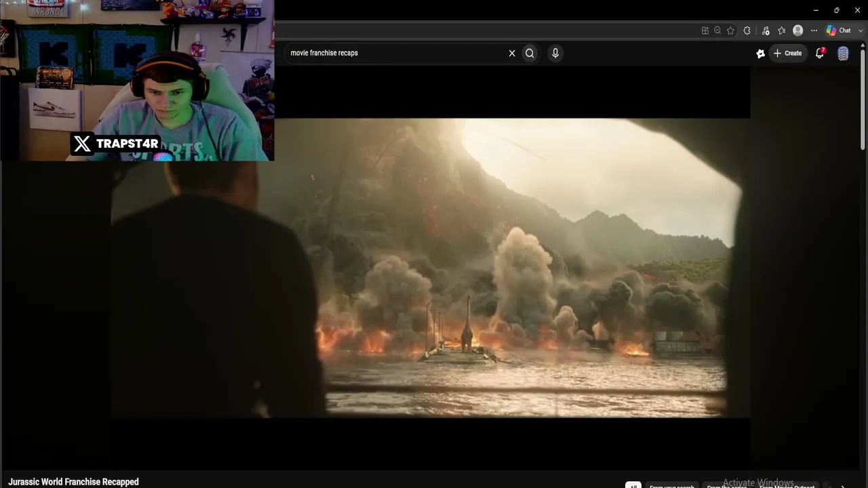Start voice search with the microphone
868x488 pixels.
pos(555,53)
